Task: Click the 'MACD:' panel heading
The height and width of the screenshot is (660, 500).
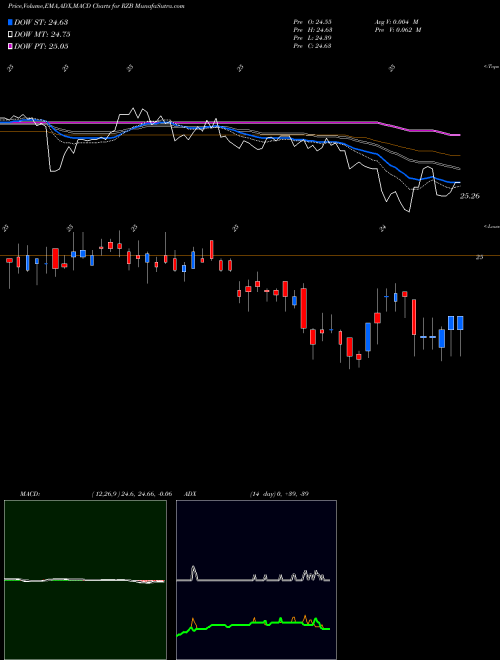Action: 29,494
